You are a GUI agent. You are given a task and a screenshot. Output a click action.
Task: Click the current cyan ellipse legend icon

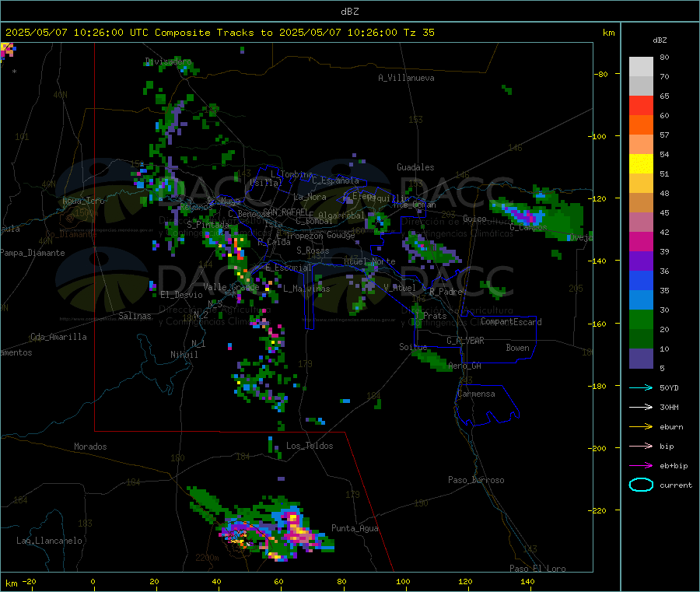click(641, 485)
